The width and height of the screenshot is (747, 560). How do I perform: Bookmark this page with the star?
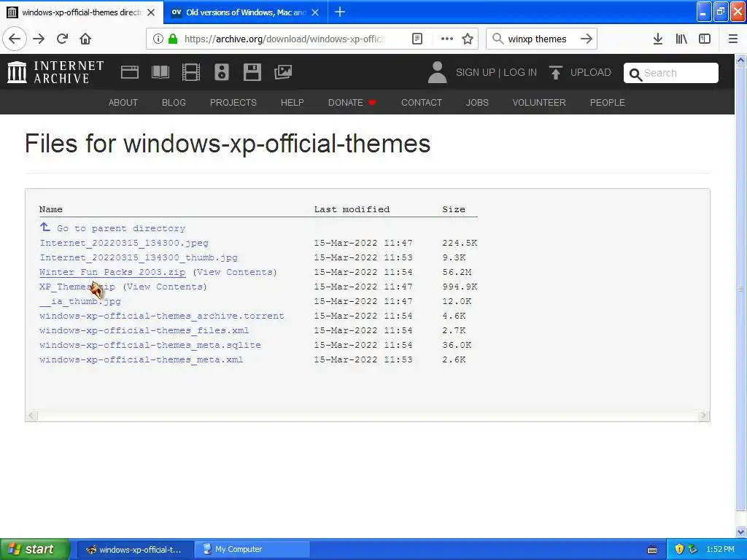(468, 39)
